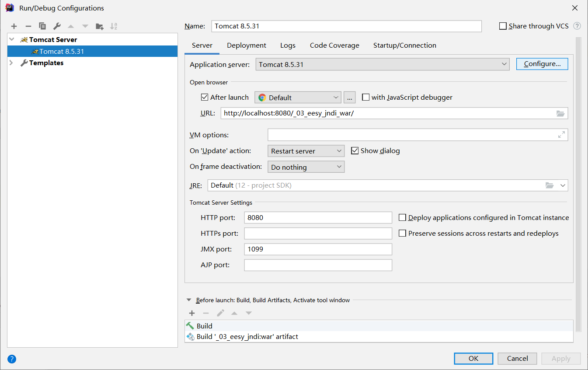
Task: Open edit defaults wrench icon in toolbar
Action: (57, 26)
